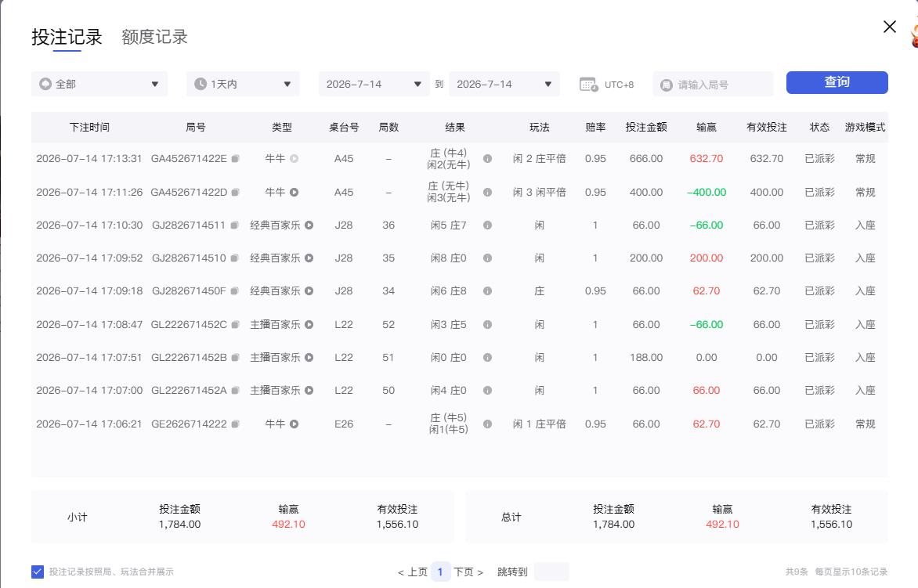
Task: Play replay for round GE2626714222
Action: point(295,424)
